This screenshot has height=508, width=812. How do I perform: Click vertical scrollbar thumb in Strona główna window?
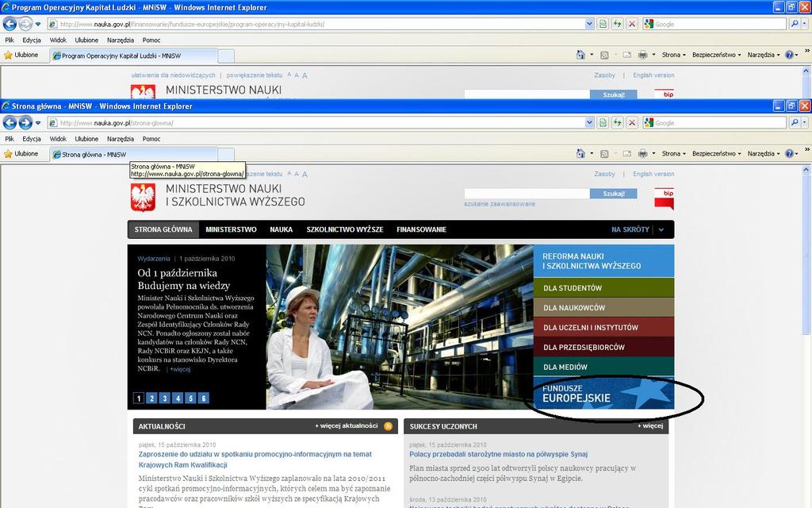click(x=806, y=254)
